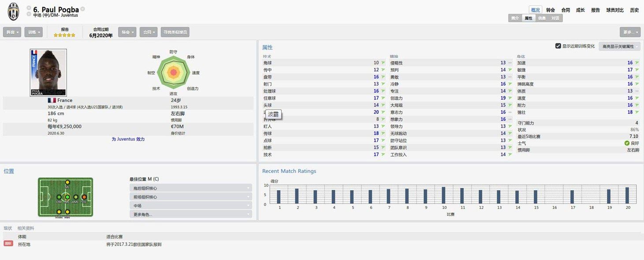The width and height of the screenshot is (644, 260).
Task: Click the 将于2017.3.21前往国家队报到 text
Action: click(x=134, y=244)
